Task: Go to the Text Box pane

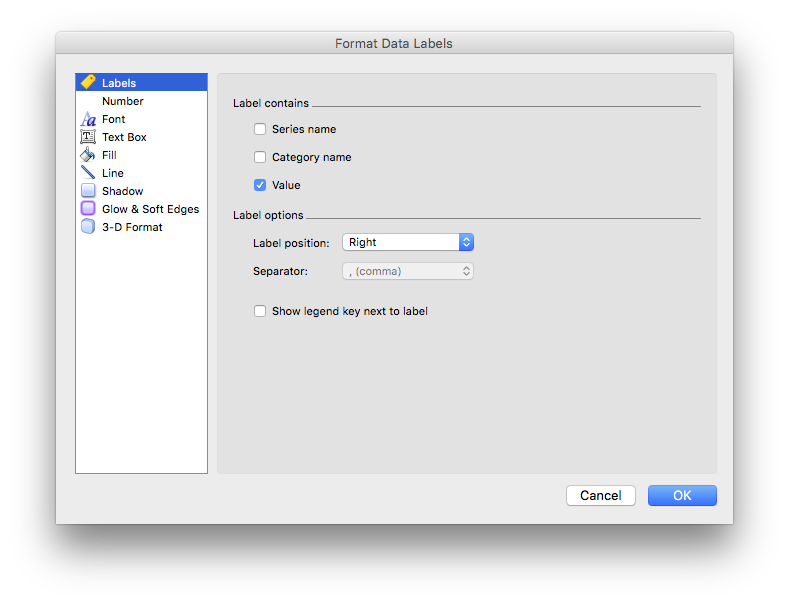Action: pos(141,137)
